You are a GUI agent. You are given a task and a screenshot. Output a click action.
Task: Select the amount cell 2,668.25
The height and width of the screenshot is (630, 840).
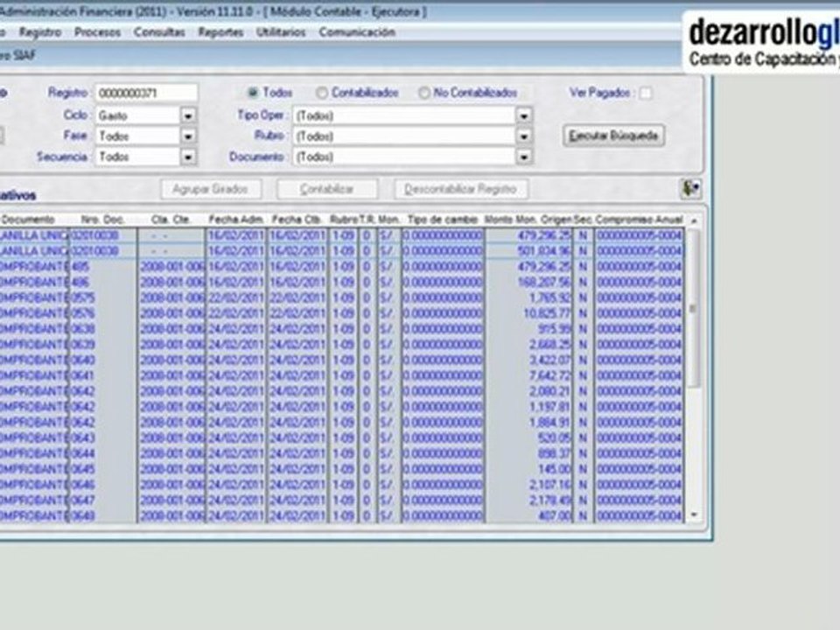coord(528,345)
